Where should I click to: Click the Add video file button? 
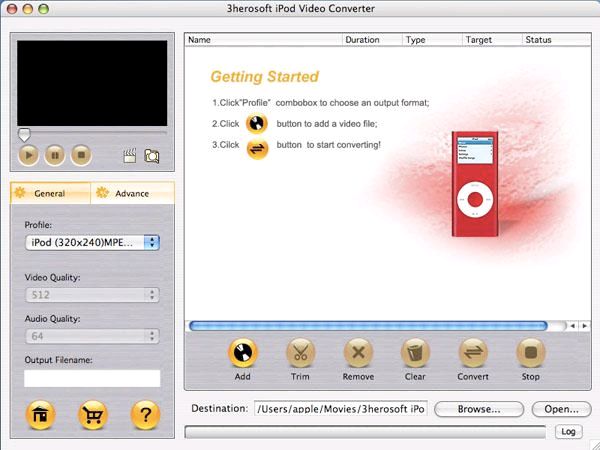point(243,353)
